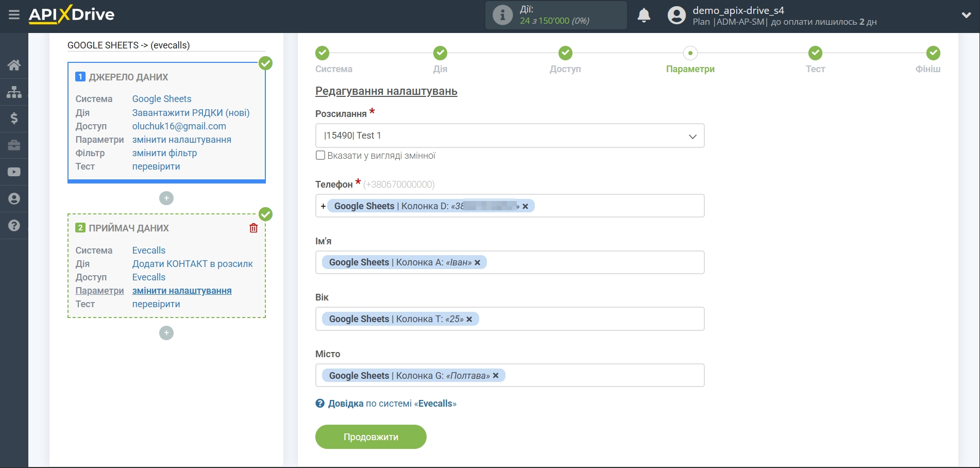
Task: Click the ApiX-Drive logo
Action: [72, 14]
